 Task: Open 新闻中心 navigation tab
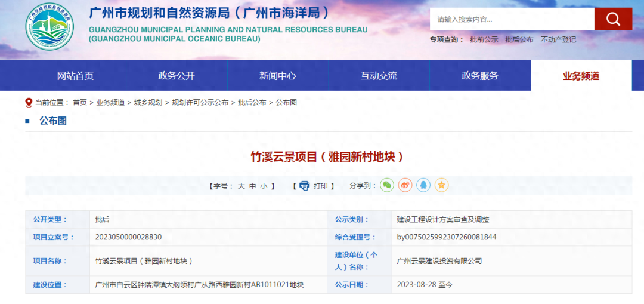278,76
